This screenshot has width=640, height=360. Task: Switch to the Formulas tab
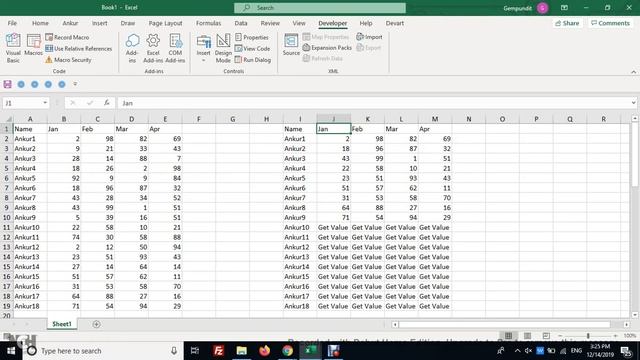(208, 23)
